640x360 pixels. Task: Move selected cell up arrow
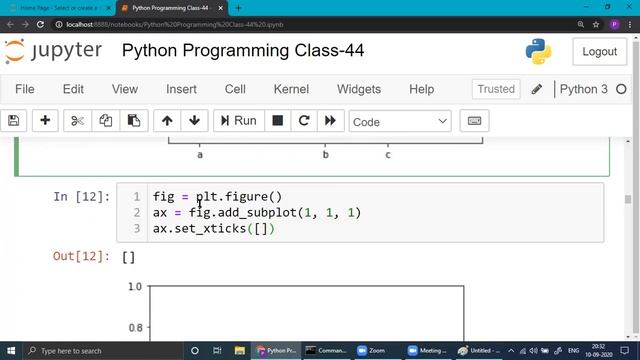tap(167, 121)
